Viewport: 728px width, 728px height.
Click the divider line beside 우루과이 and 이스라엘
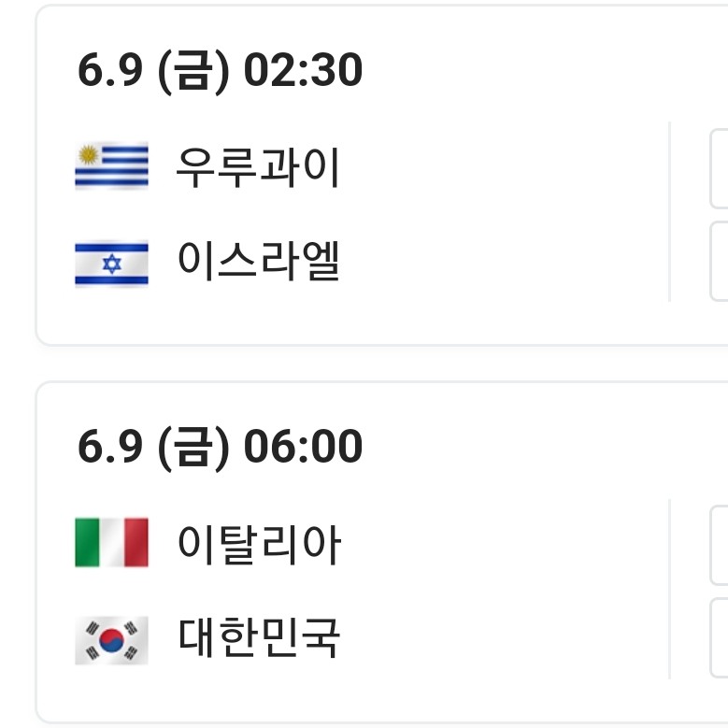click(x=670, y=211)
